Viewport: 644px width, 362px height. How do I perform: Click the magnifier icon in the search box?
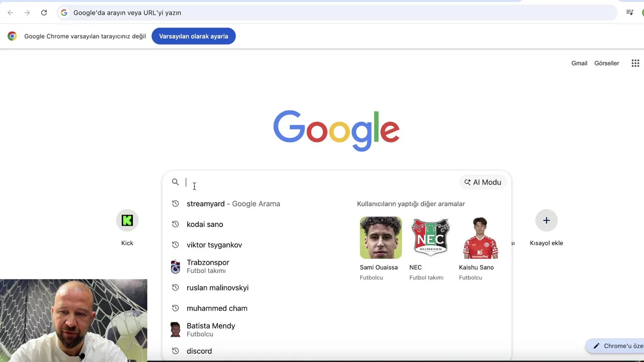click(175, 182)
